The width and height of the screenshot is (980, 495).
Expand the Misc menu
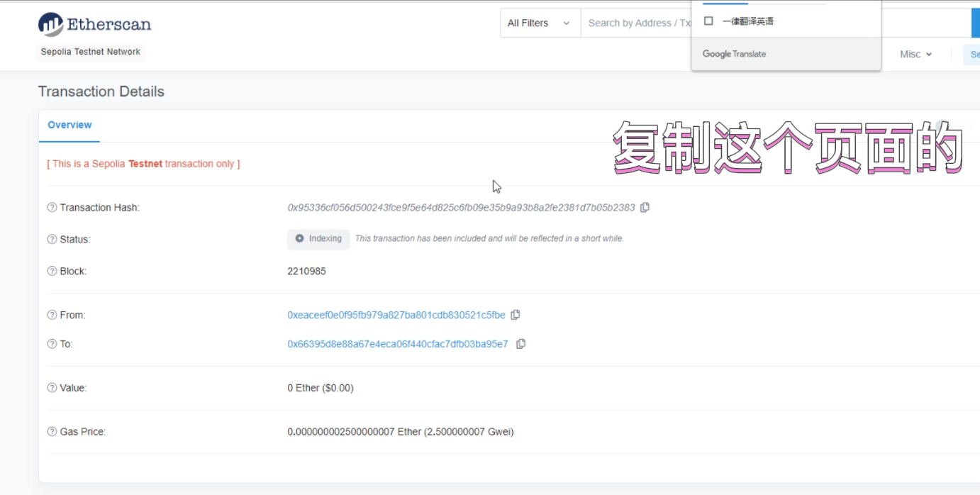[915, 55]
